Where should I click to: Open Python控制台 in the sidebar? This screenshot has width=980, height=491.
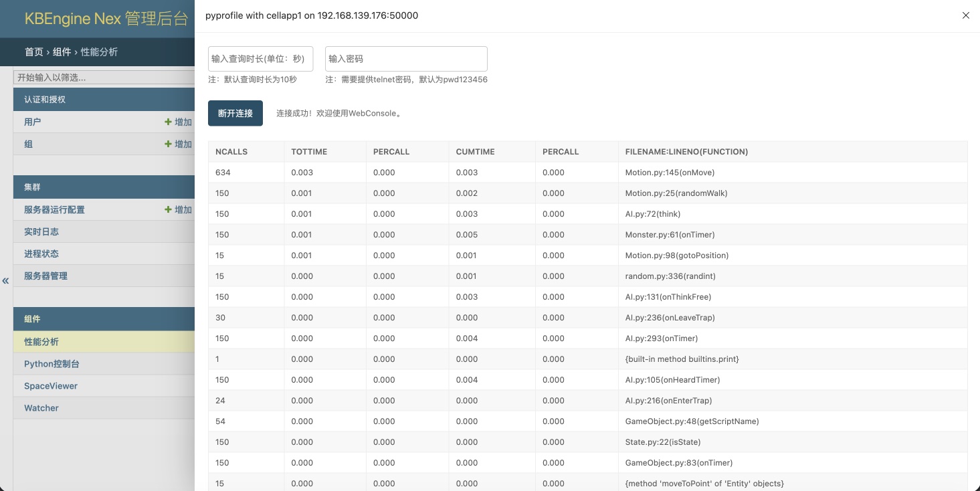pyautogui.click(x=52, y=365)
